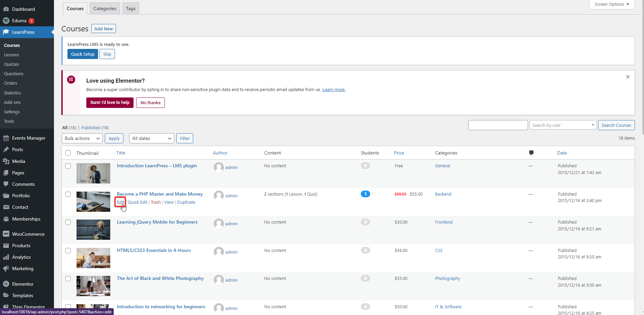Viewport: 644px width, 315px height.
Task: Click the Portfolio folder icon
Action: point(6,196)
